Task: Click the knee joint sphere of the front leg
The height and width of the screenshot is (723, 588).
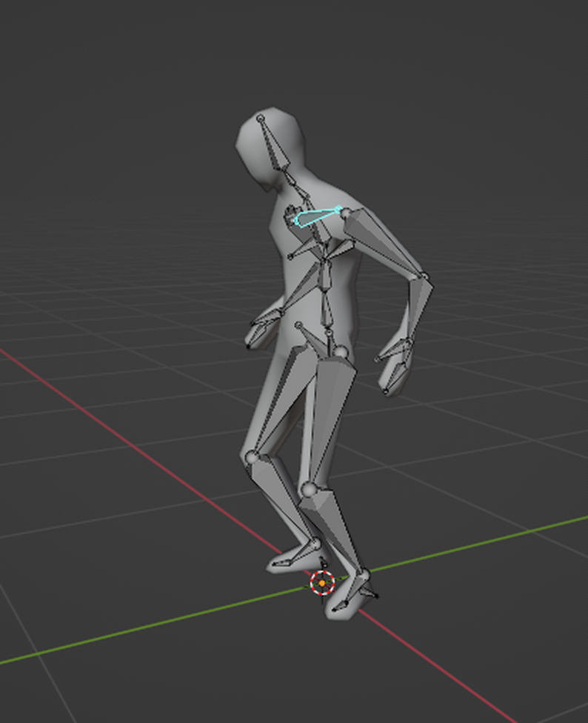Action: 308,490
